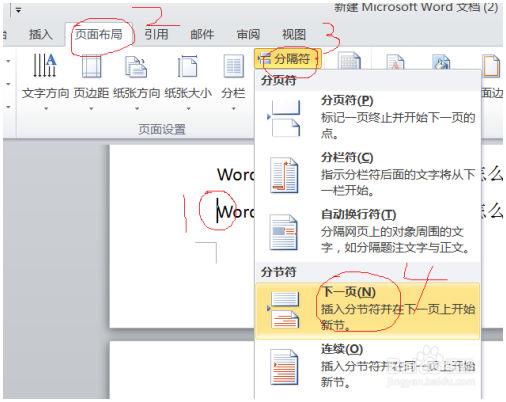This screenshot has width=506, height=402.
Task: Click the 连续(O) section break icon
Action: 284,367
